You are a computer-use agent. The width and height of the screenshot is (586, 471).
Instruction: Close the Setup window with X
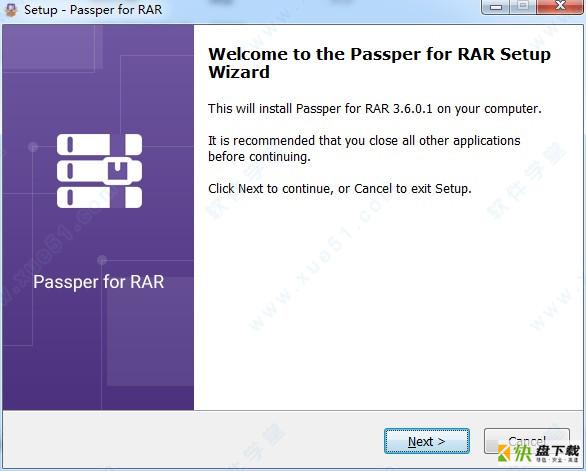[560, 6]
